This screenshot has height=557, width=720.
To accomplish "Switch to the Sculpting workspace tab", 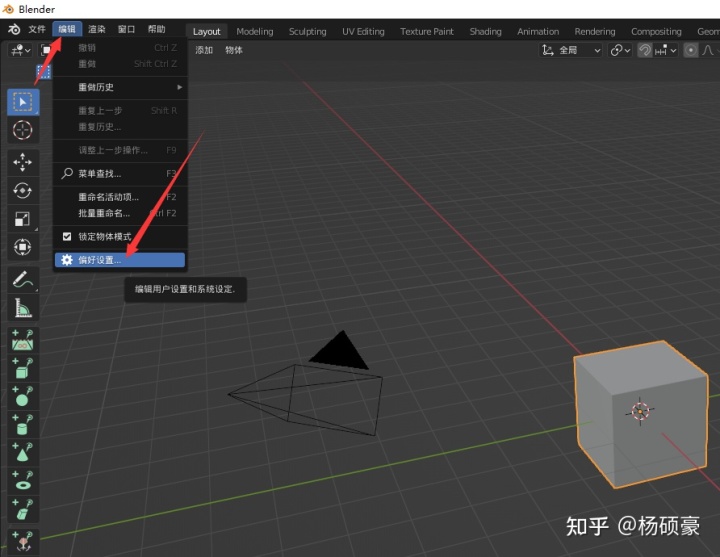I will coord(308,31).
